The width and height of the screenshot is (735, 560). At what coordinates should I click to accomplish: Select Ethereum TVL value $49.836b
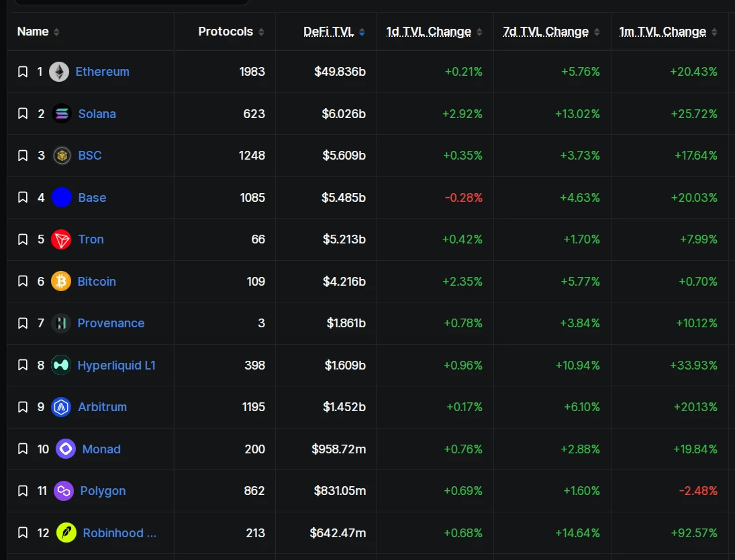click(x=340, y=72)
